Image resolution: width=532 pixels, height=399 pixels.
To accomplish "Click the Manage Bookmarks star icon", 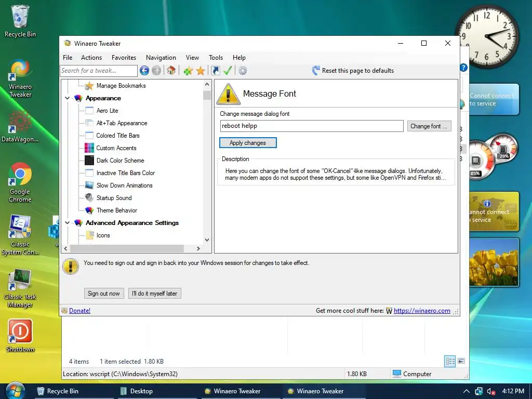I will (x=89, y=86).
